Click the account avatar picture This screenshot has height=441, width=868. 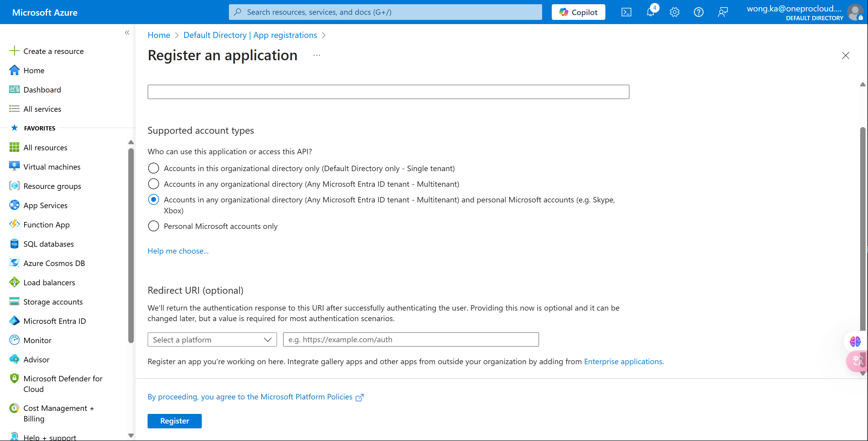click(x=855, y=12)
